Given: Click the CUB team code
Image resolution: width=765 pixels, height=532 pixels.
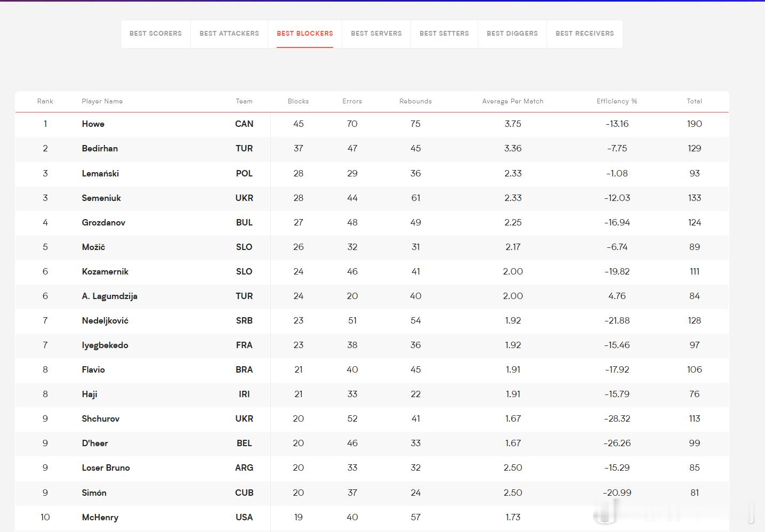Looking at the screenshot, I should [x=244, y=493].
